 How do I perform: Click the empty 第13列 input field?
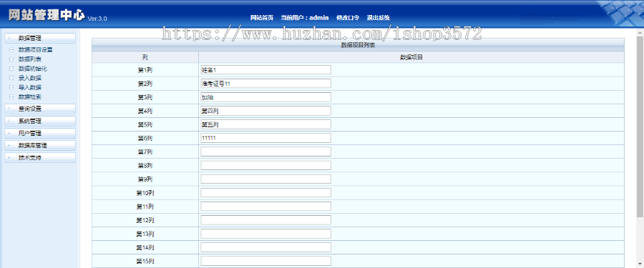265,234
